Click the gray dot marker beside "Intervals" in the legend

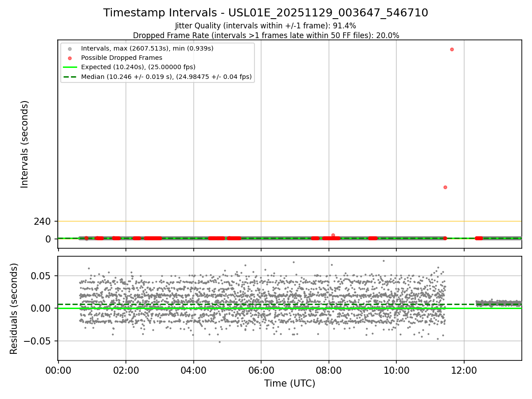coord(70,49)
